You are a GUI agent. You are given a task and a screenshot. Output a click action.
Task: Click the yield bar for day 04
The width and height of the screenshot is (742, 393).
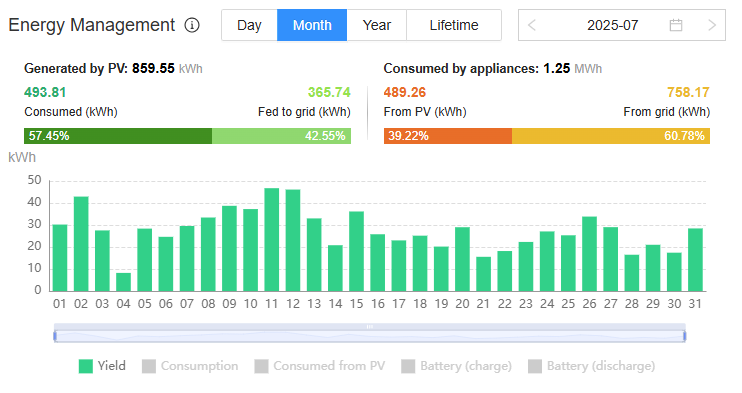pos(124,282)
